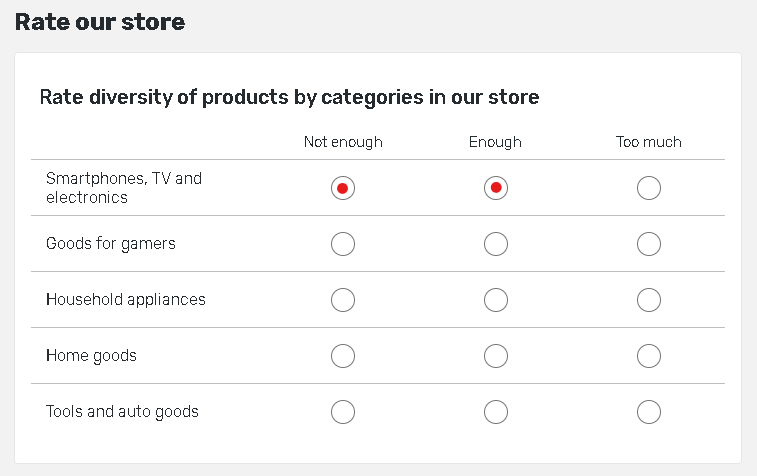Select 'Enough' for Smartphones, TV and electronics
Image resolution: width=757 pixels, height=476 pixels.
pos(496,188)
